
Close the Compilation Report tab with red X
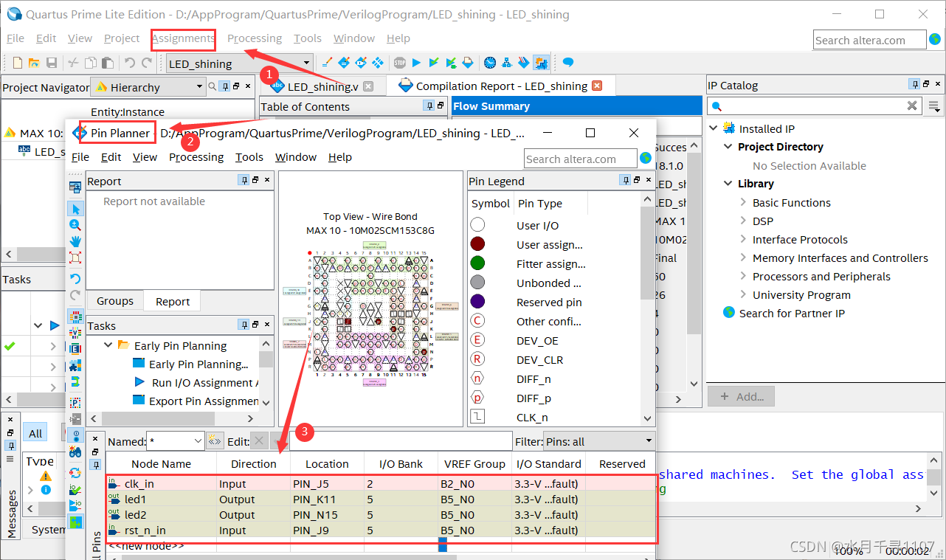(x=597, y=86)
